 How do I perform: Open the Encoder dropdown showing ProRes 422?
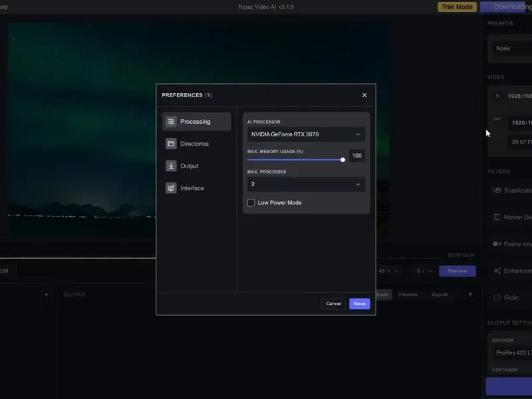[512, 353]
